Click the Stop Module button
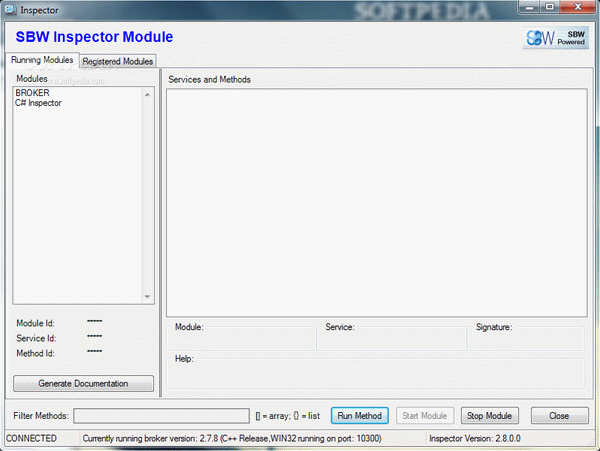Screen dimensions: 600x451 pos(489,416)
